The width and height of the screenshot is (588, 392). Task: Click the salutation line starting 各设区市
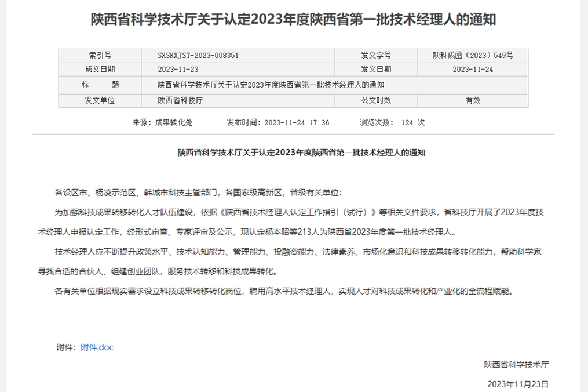[x=198, y=192]
